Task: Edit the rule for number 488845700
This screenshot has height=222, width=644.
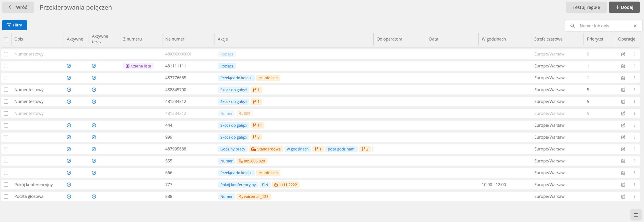Action: tap(623, 90)
